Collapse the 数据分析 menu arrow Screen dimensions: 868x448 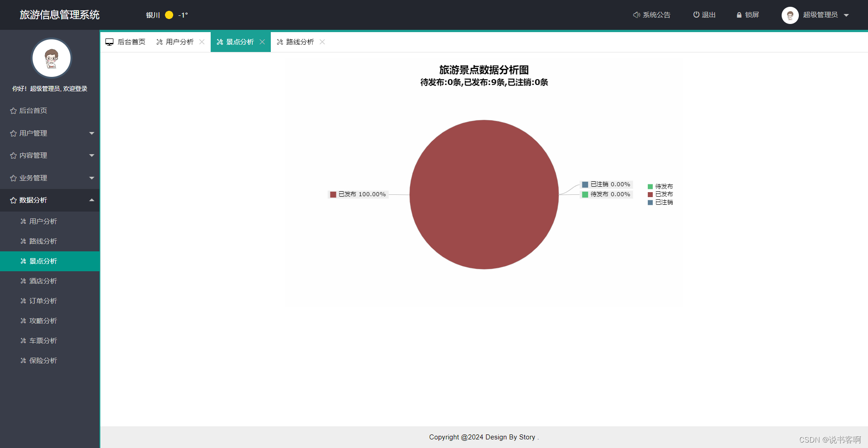92,200
